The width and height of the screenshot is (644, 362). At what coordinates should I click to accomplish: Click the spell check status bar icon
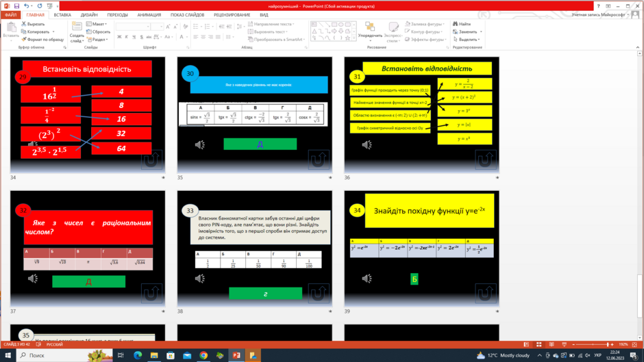pos(38,344)
